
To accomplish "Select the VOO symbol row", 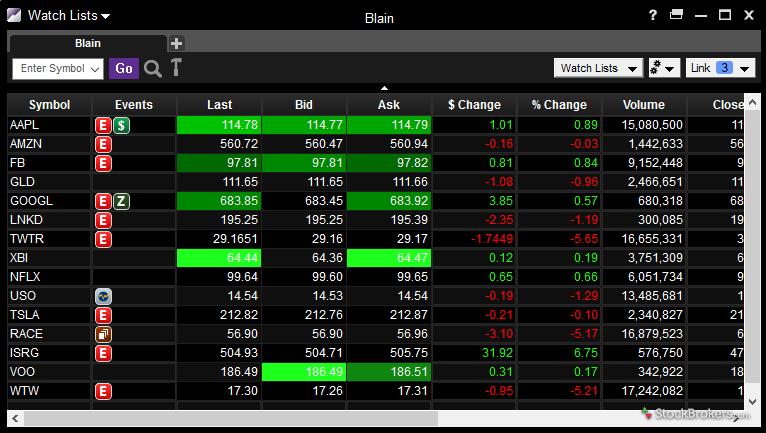I will [376, 372].
